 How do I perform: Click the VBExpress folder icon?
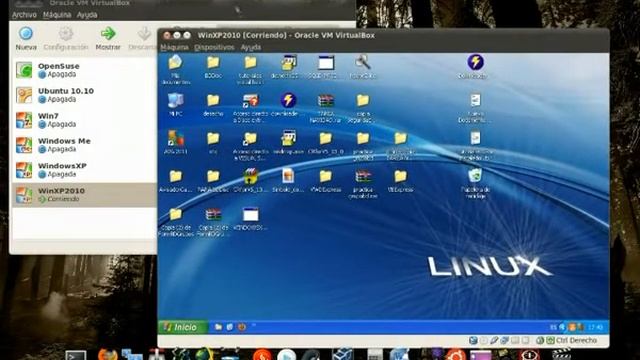point(400,176)
